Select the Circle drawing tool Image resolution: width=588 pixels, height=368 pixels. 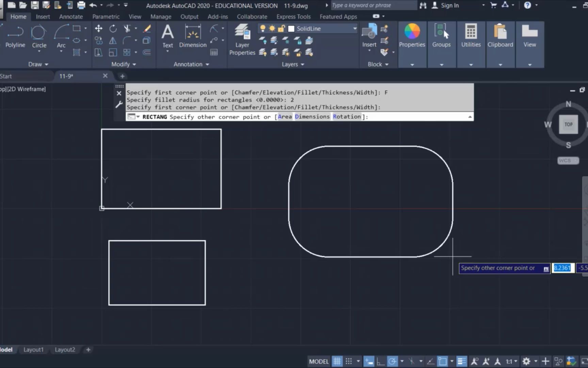tap(39, 37)
